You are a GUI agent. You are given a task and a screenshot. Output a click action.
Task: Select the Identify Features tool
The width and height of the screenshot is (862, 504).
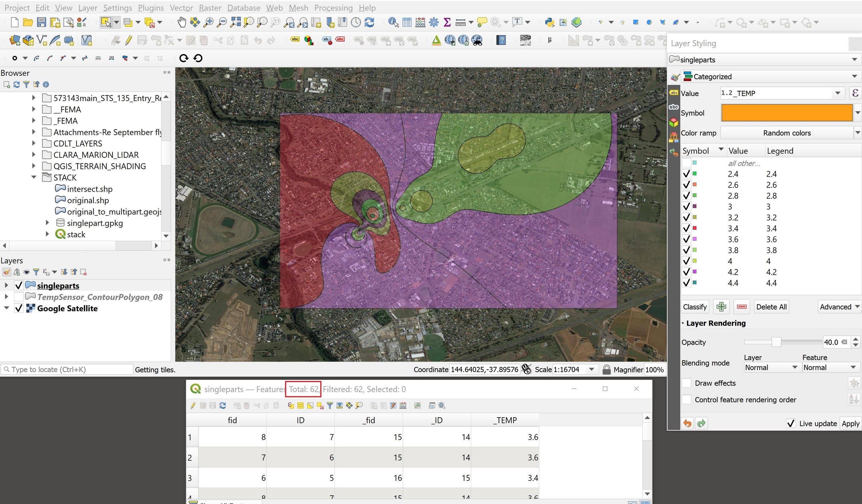click(393, 23)
